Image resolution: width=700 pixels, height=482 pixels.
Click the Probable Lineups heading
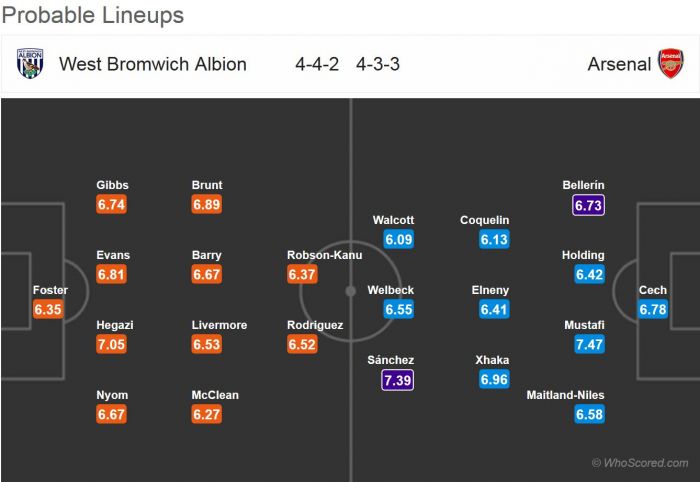92,15
